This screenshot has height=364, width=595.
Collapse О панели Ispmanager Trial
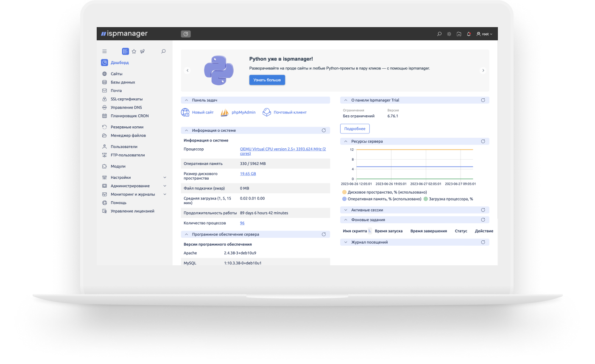coord(346,100)
